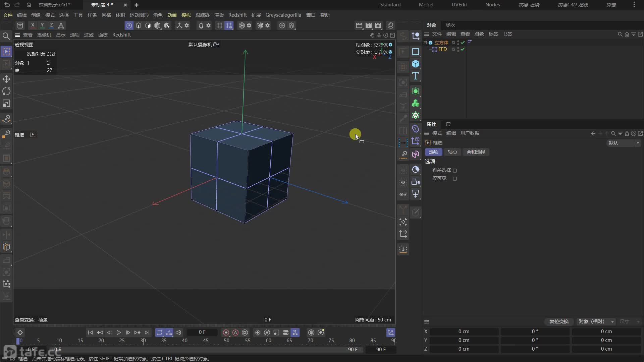Open the 默认 preset dropdown
644x362 pixels.
624,143
